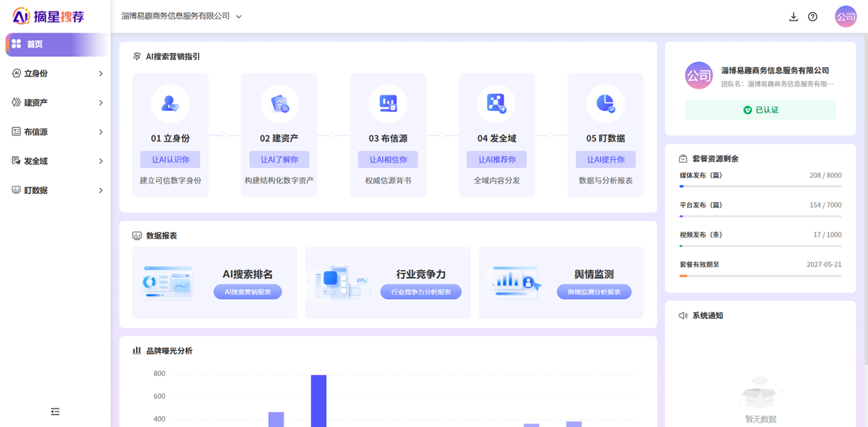Click the 让AI认识你 button
This screenshot has height=427, width=868.
[170, 159]
